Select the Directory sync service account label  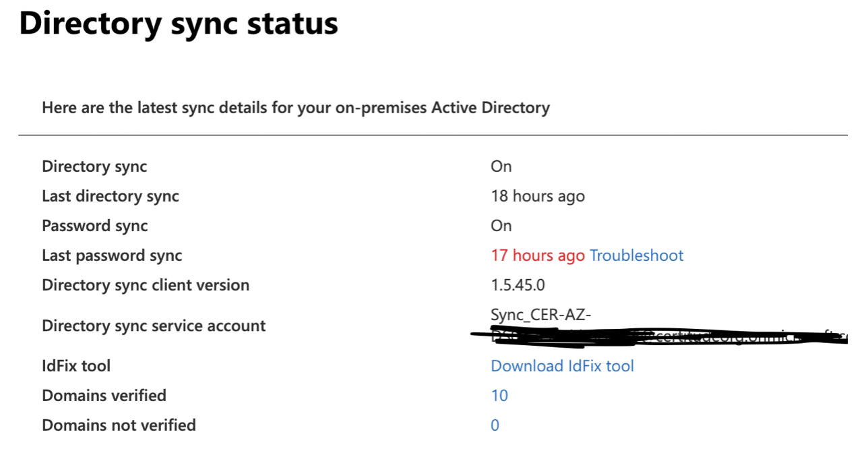click(154, 326)
